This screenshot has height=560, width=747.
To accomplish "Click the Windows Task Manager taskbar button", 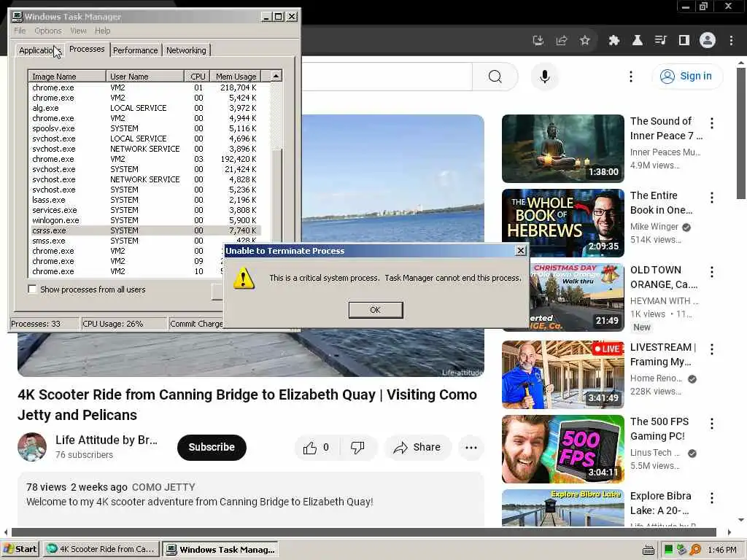I will 220,549.
